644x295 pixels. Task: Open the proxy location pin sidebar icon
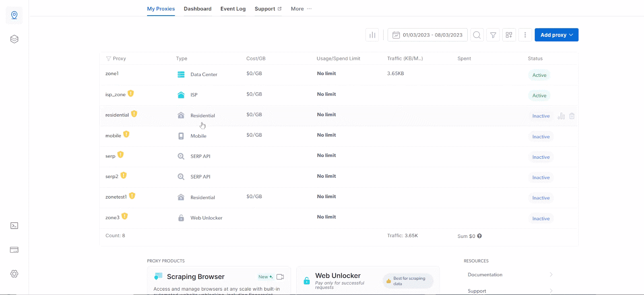click(x=14, y=15)
